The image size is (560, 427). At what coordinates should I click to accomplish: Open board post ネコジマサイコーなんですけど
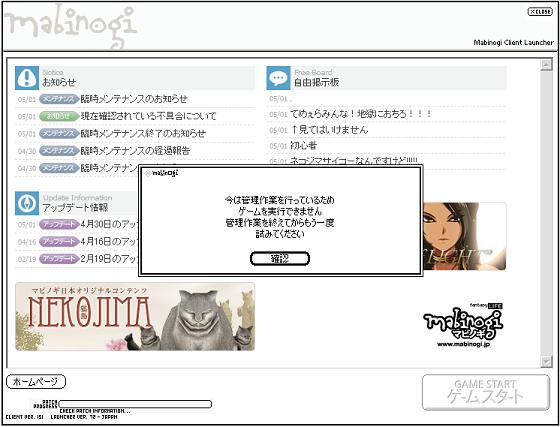point(354,161)
